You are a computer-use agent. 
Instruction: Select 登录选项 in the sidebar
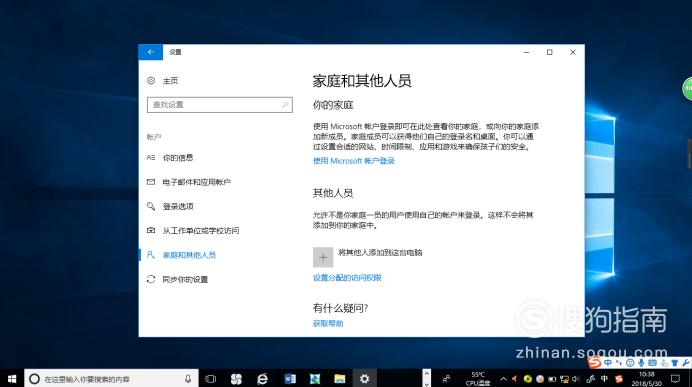[x=178, y=206]
